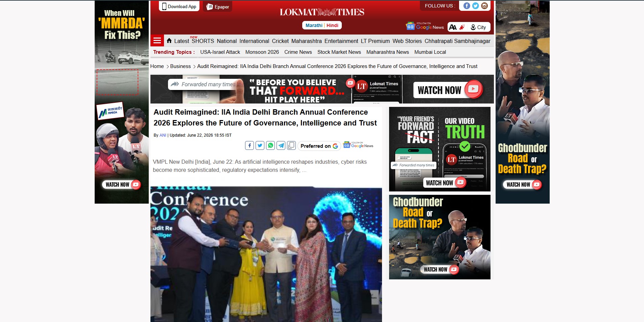644x322 pixels.
Task: Open trending topic Mumbai Local
Action: [430, 52]
